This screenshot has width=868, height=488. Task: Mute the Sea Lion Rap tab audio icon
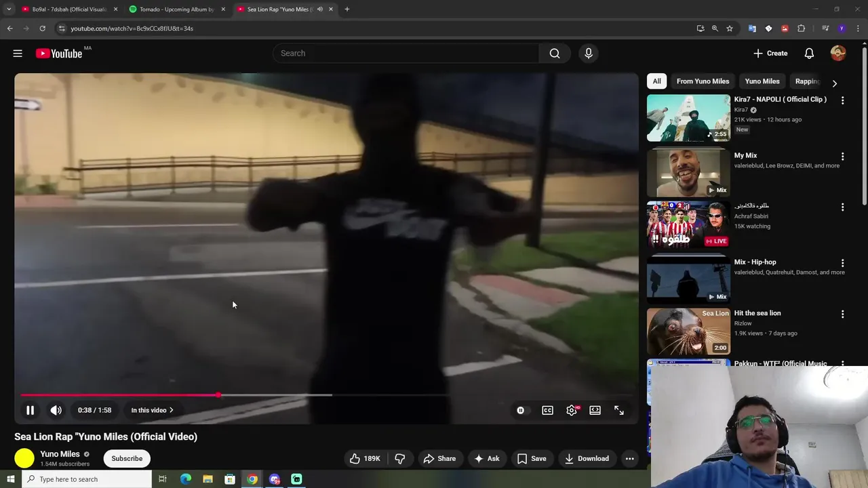[320, 9]
